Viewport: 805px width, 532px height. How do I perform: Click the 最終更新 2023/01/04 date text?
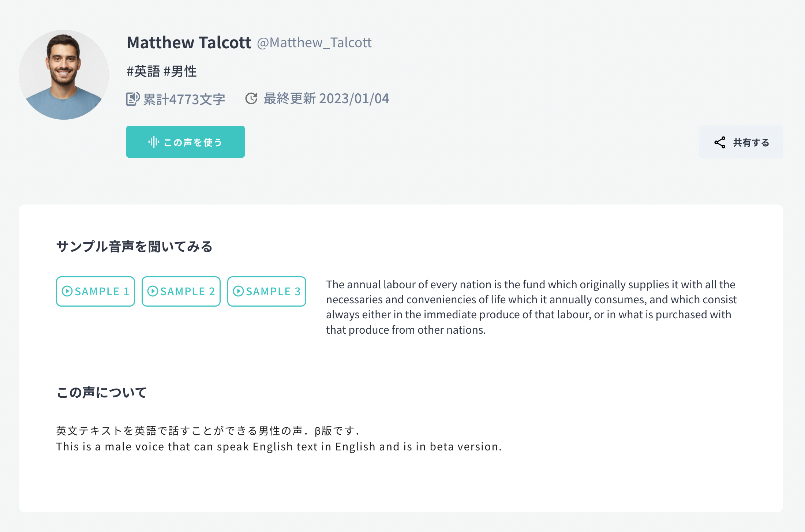(x=326, y=99)
